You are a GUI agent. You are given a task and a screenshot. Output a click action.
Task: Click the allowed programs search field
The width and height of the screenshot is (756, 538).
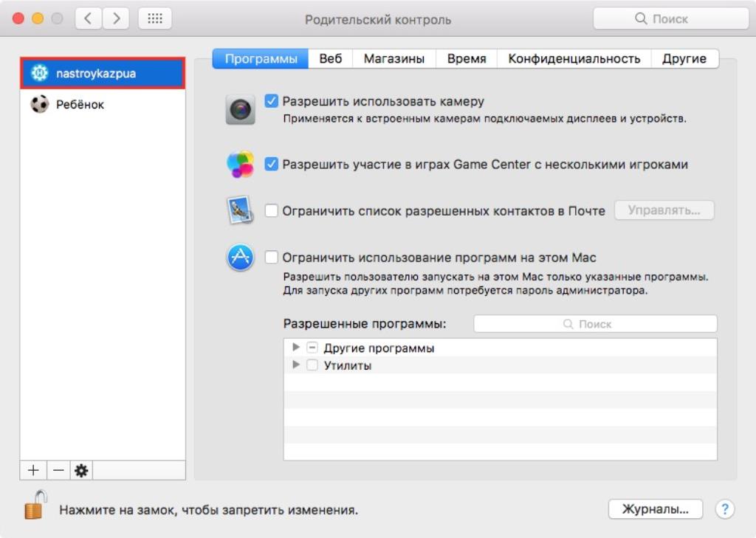[x=595, y=324]
